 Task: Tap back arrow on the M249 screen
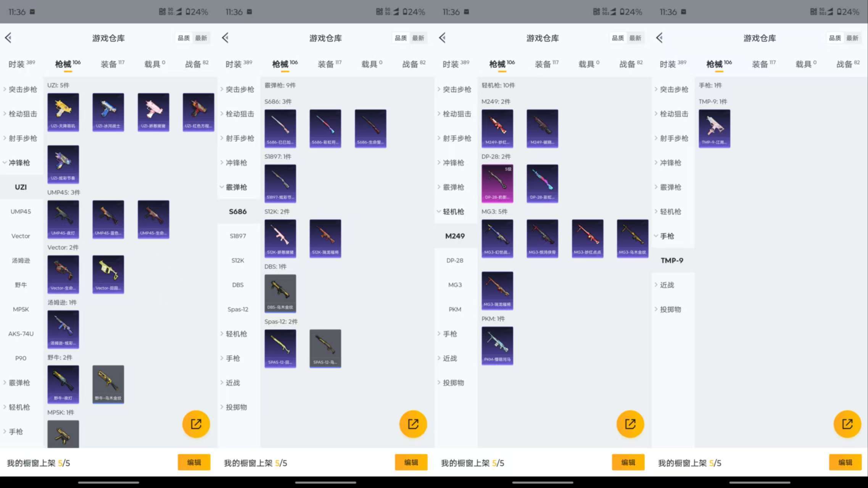[x=443, y=38]
